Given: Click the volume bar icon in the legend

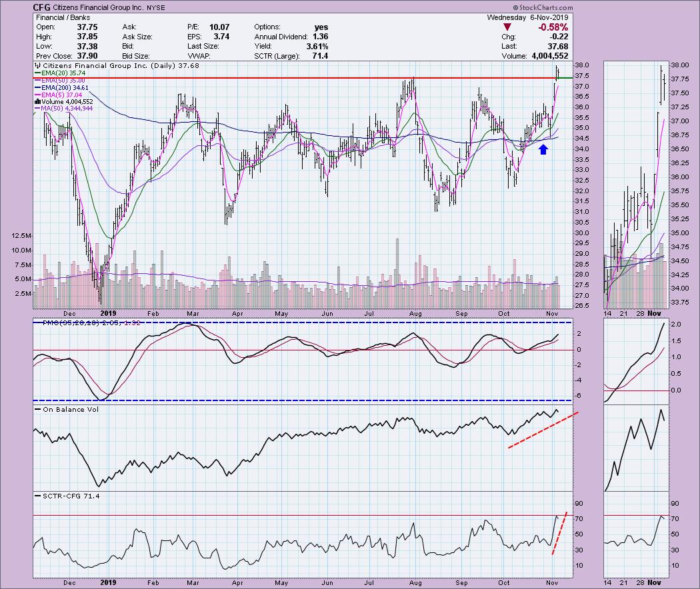Looking at the screenshot, I should point(37,102).
